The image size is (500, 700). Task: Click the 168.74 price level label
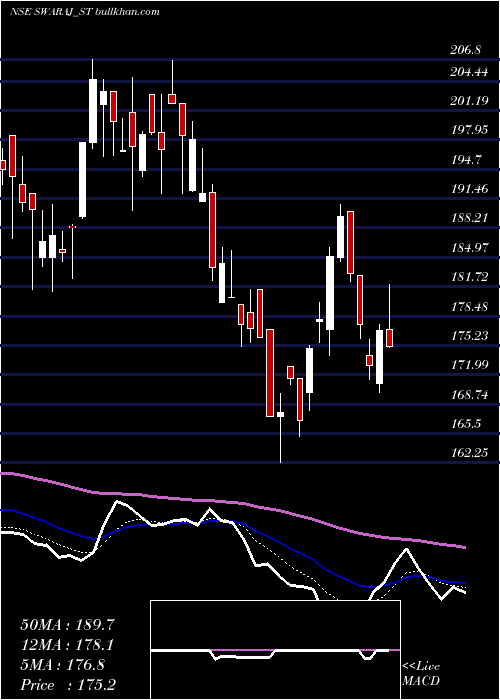(469, 395)
